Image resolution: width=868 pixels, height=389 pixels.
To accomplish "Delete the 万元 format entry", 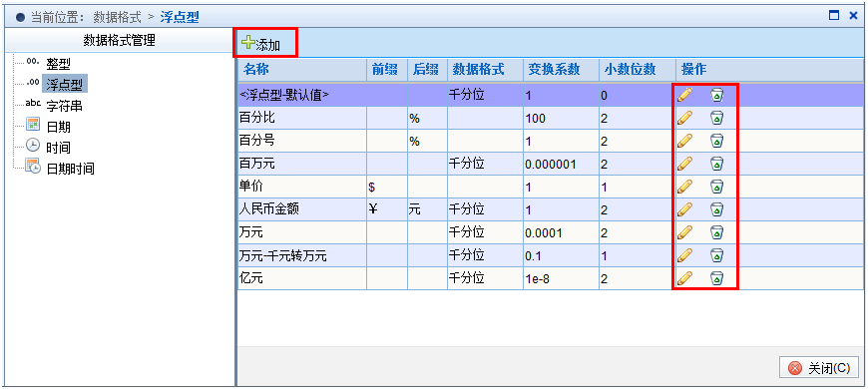I will [717, 232].
